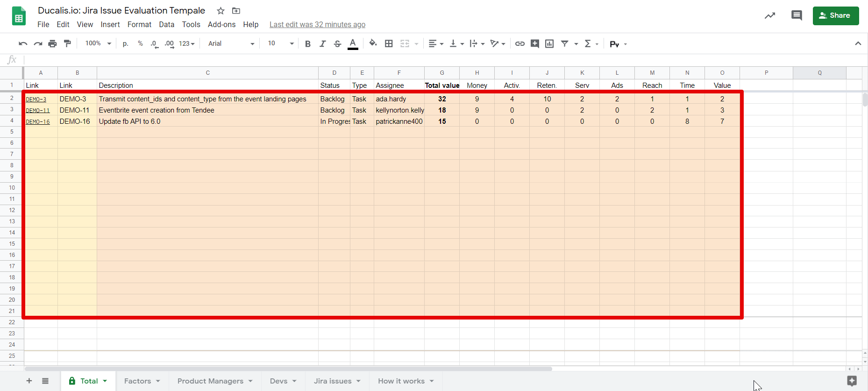
Task: Open the comments history icon
Action: [x=797, y=15]
